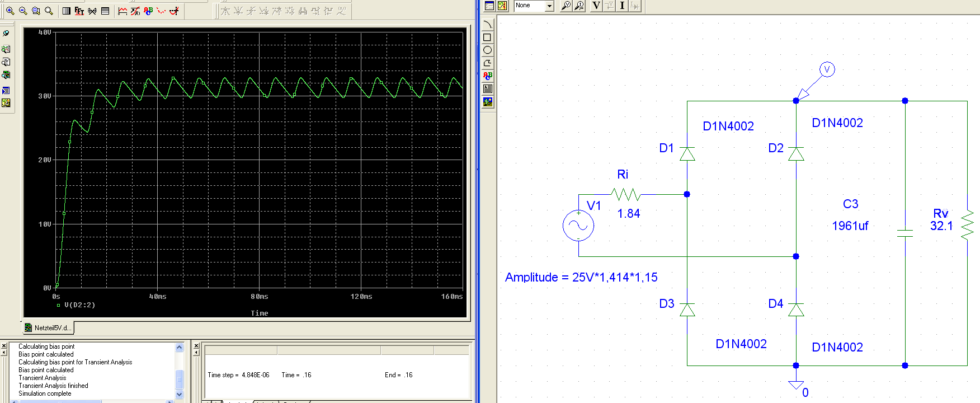Toggle the Fourier FFT view
Viewport: 980px width, 403px height.
click(79, 11)
